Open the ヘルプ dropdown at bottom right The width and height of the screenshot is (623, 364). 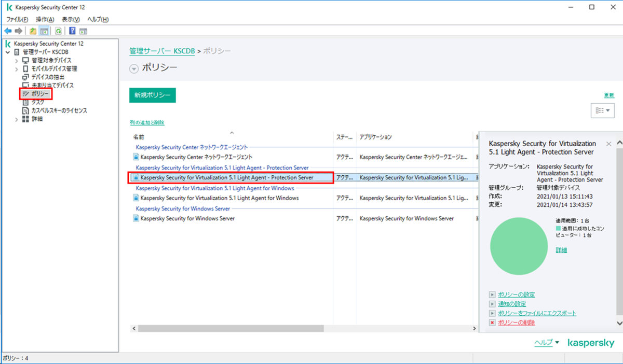pos(547,343)
